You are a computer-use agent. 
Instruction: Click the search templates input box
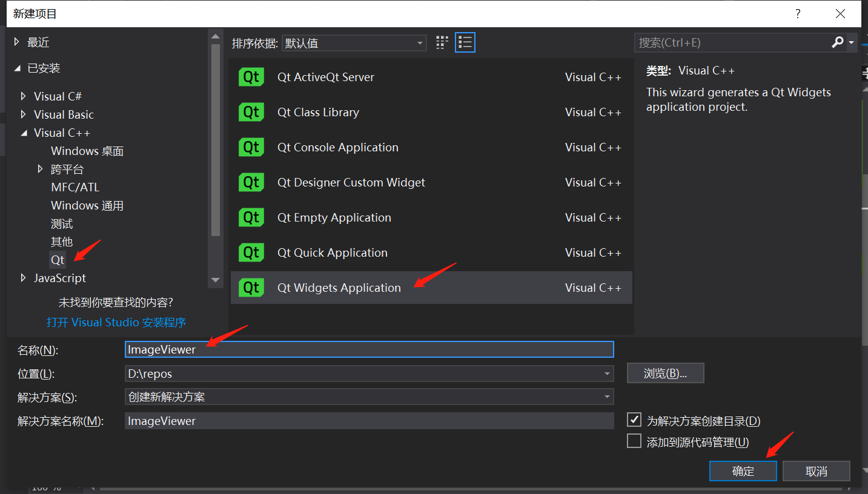coord(733,42)
